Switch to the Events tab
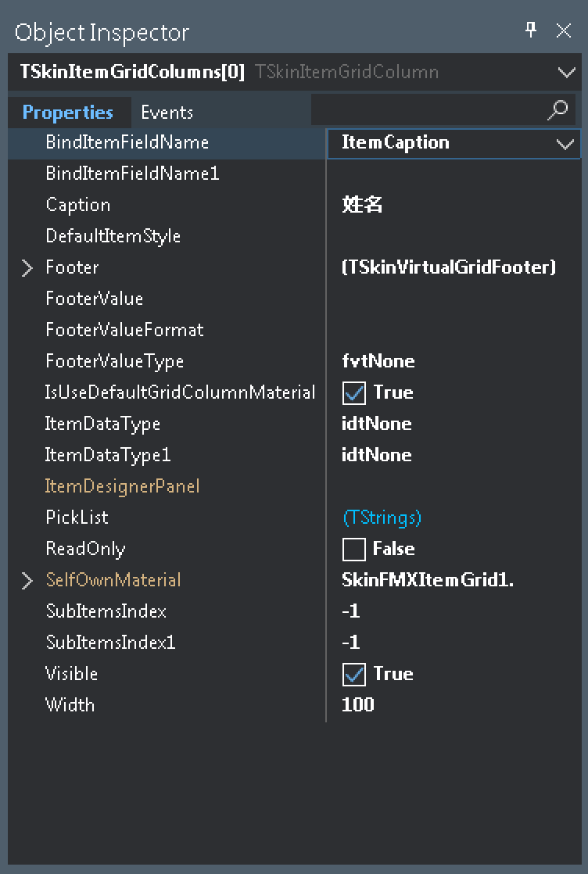 pos(167,113)
